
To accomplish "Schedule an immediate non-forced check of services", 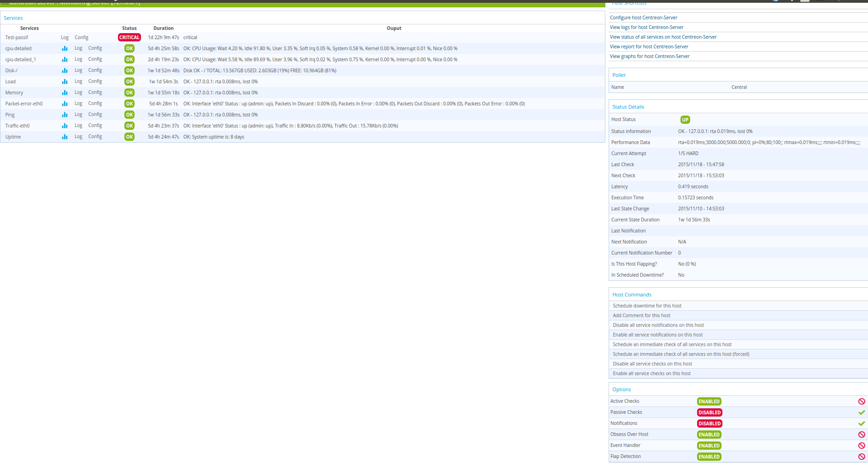I will 672,344.
